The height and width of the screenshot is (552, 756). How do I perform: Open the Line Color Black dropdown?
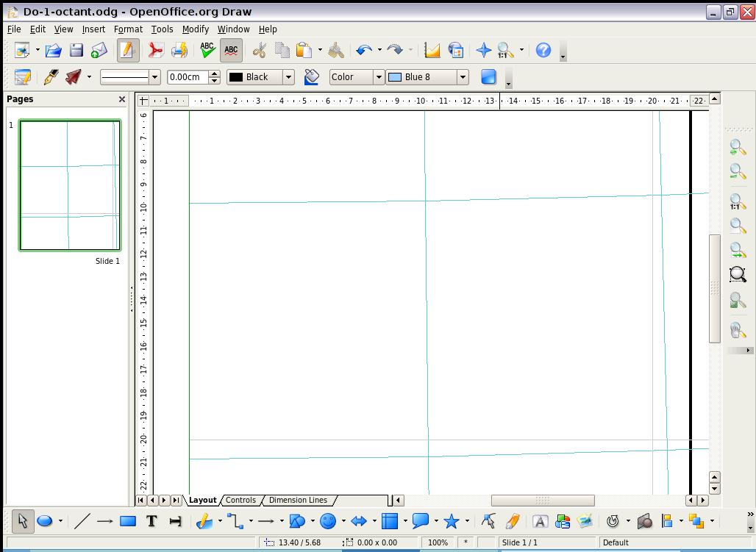click(288, 77)
